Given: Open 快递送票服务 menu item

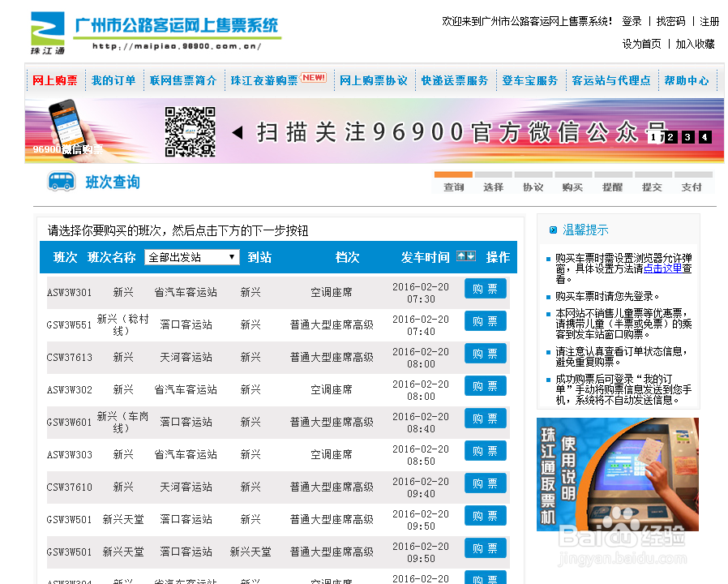Looking at the screenshot, I should click(455, 80).
